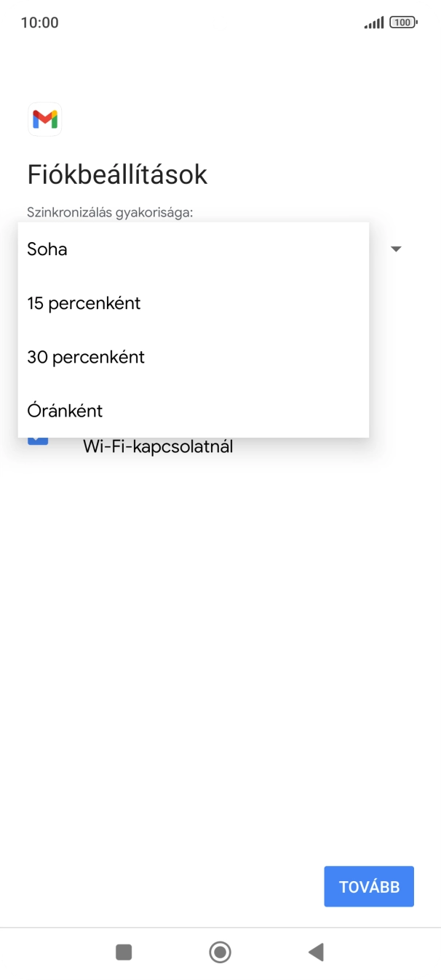Viewport: 441px width, 980px height.
Task: Tap the Wi-Fi-kapcsolatnál option label
Action: click(158, 446)
